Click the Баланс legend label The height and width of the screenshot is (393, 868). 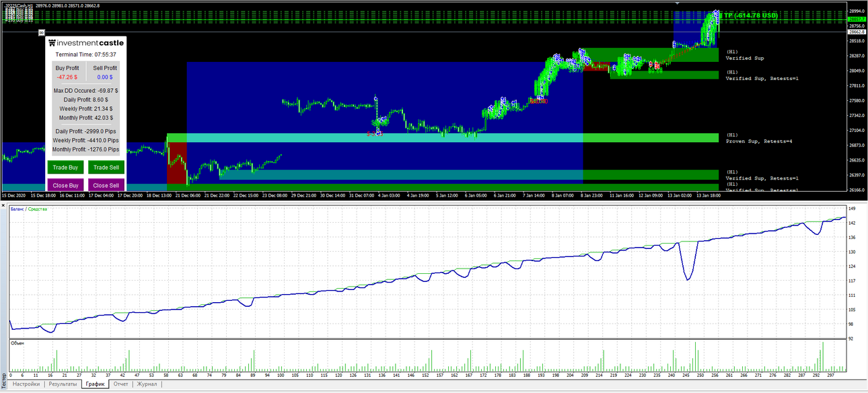pyautogui.click(x=18, y=210)
